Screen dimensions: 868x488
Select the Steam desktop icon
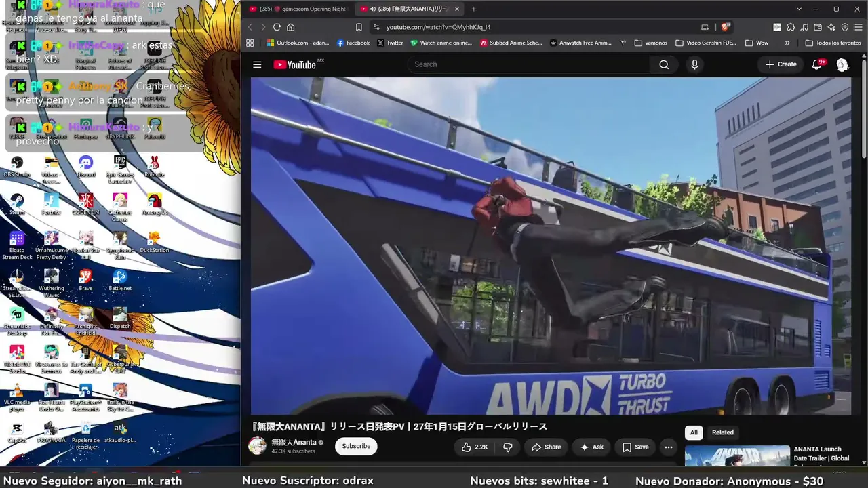(17, 205)
